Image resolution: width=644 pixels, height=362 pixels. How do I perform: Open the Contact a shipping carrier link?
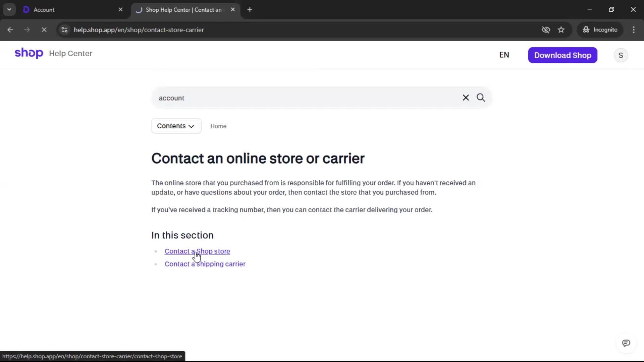pos(205,264)
